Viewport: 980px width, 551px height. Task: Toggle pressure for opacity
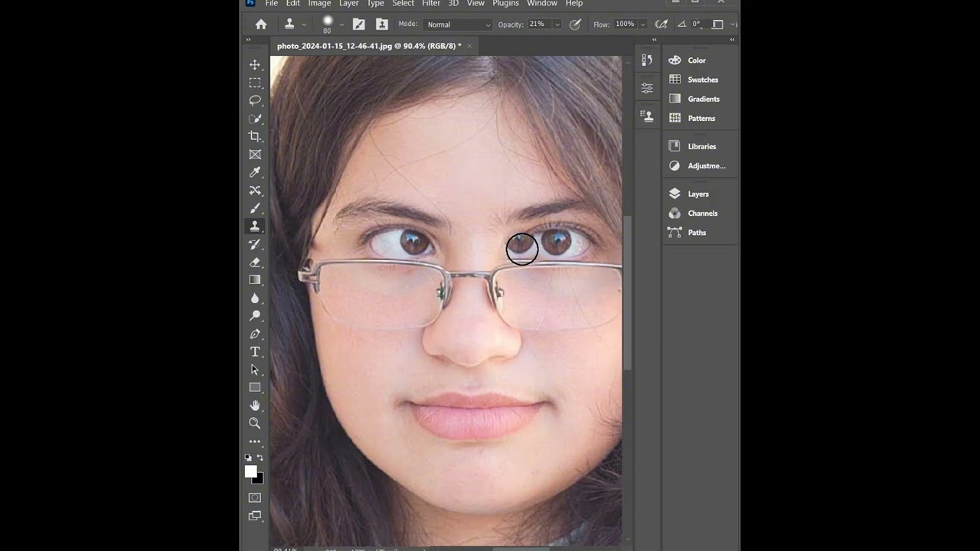(x=575, y=24)
